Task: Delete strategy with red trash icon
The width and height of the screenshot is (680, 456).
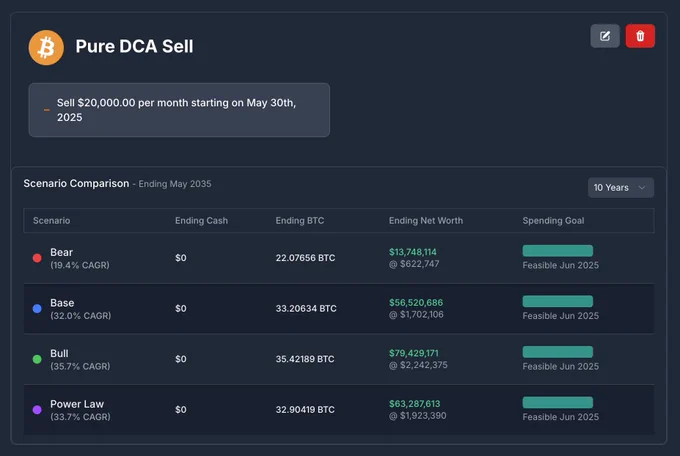Action: [640, 36]
